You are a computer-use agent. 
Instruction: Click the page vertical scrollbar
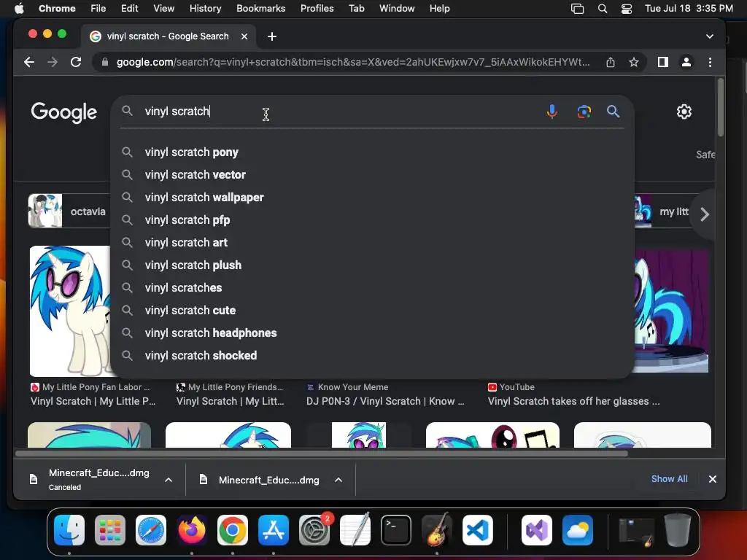[x=720, y=107]
